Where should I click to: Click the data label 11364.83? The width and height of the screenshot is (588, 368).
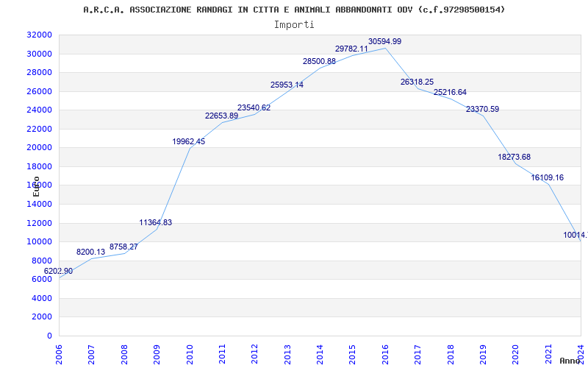pos(156,222)
